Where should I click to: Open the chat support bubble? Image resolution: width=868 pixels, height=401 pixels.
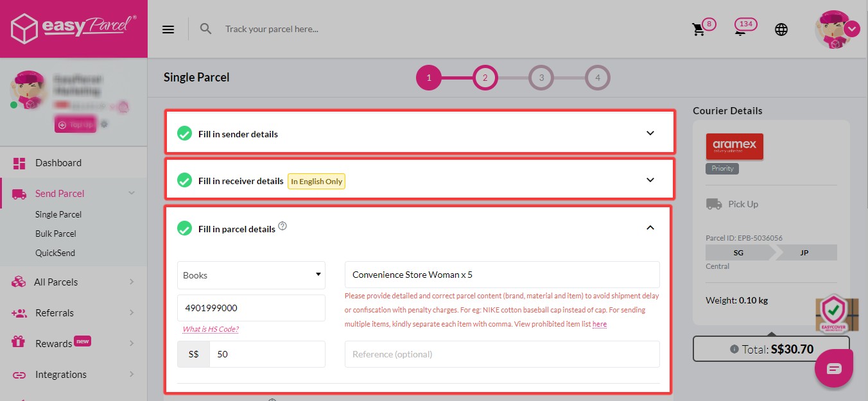833,368
